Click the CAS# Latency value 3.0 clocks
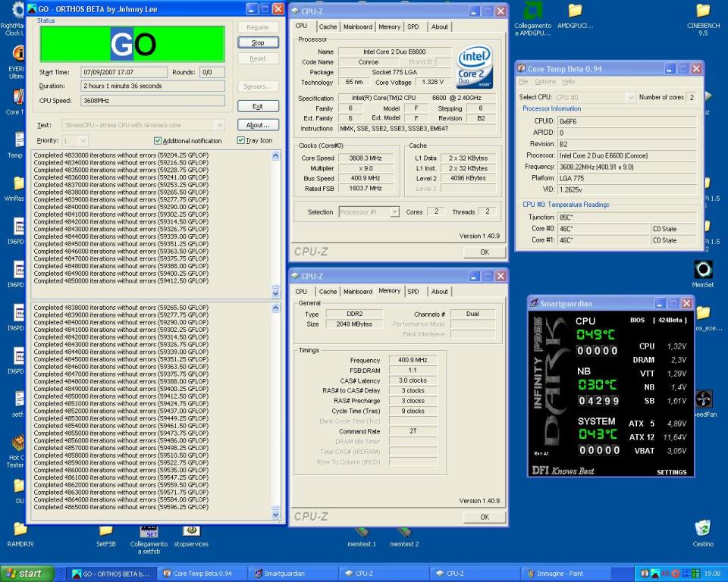This screenshot has height=582, width=728. (413, 380)
